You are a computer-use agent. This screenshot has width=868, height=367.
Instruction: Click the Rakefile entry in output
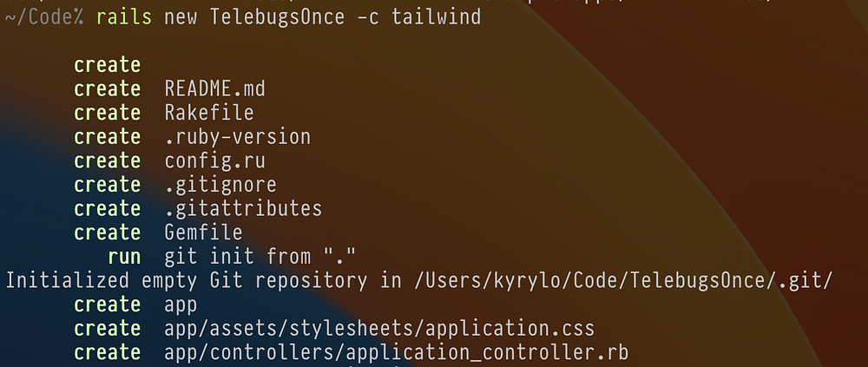(x=209, y=113)
